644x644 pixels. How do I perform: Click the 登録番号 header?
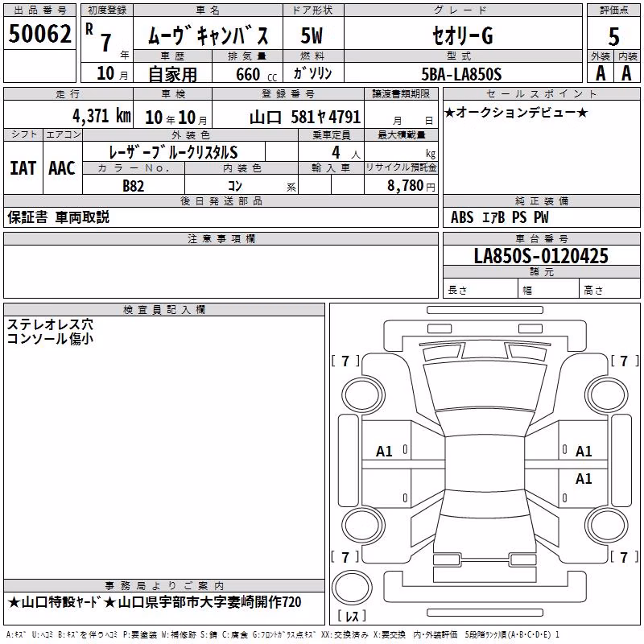(288, 94)
